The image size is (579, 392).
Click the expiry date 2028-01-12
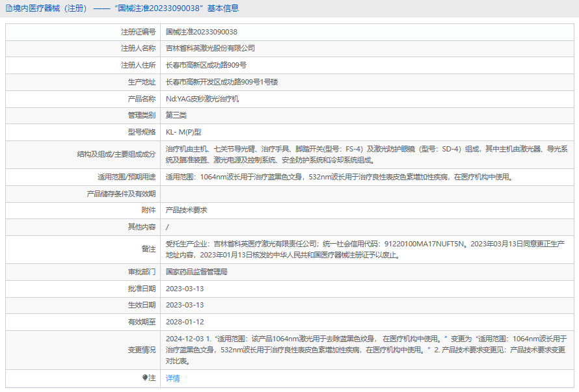pos(185,321)
